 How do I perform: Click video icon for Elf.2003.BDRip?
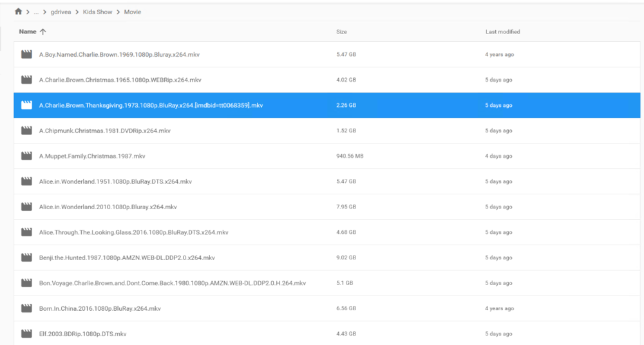tap(26, 333)
